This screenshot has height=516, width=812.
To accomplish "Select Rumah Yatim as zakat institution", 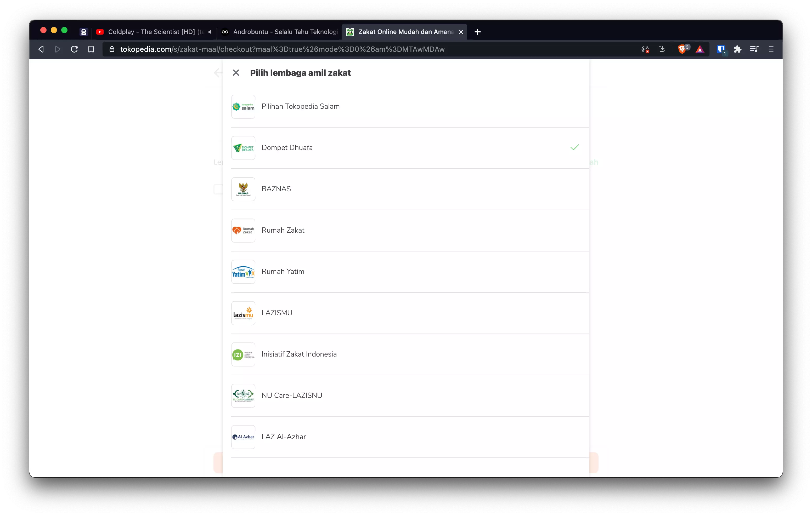I will (x=283, y=272).
